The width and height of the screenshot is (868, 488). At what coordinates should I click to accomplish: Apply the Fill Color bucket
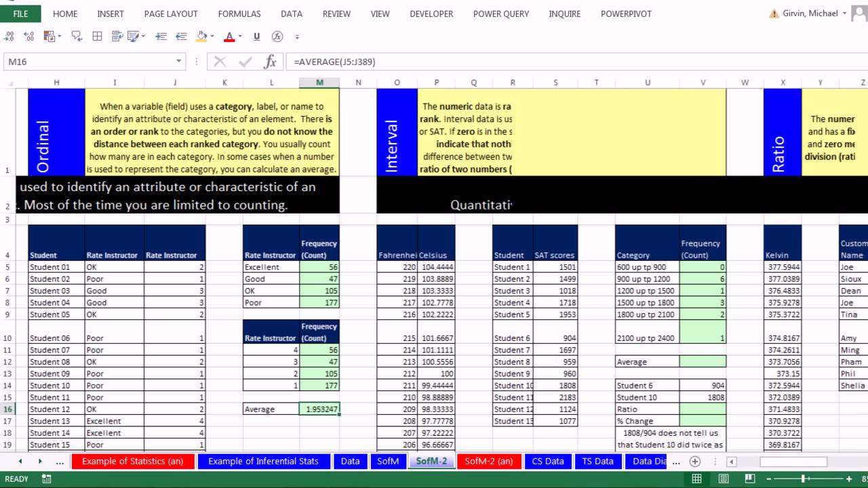(x=201, y=37)
